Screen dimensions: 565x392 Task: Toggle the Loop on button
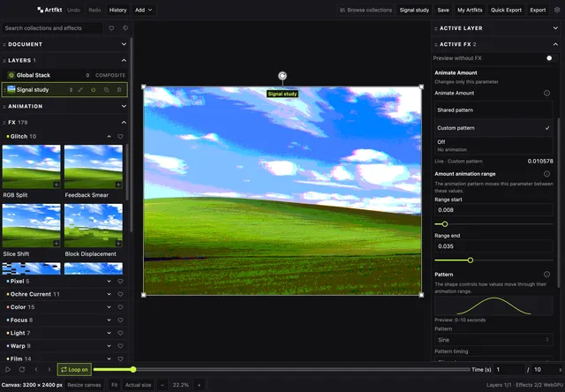point(74,369)
